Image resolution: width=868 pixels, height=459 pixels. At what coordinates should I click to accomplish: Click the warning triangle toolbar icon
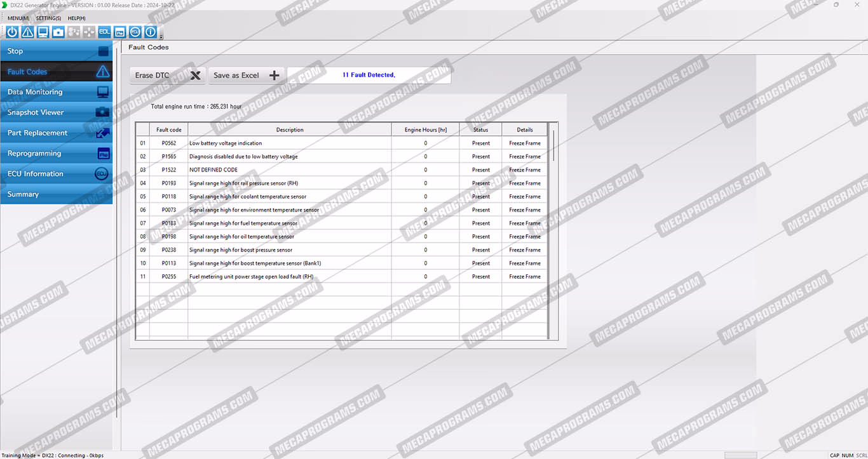click(x=27, y=32)
